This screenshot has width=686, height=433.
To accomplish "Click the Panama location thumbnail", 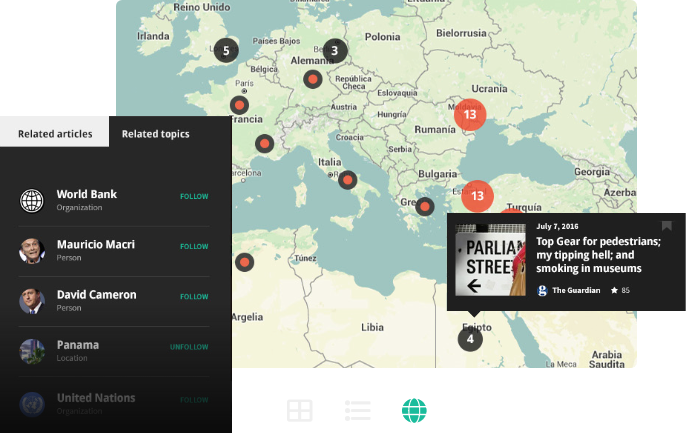I will tap(32, 351).
